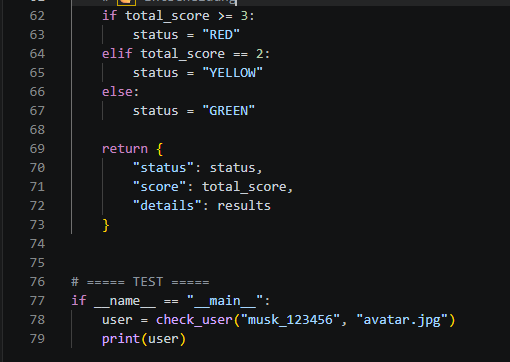Click the else: keyword on line 66
This screenshot has width=510, height=362.
pyautogui.click(x=120, y=92)
